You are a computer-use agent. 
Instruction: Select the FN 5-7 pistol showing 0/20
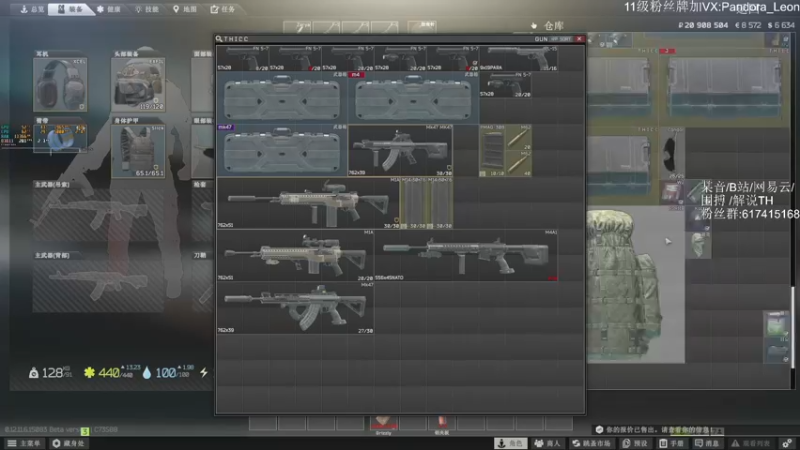pyautogui.click(x=243, y=58)
